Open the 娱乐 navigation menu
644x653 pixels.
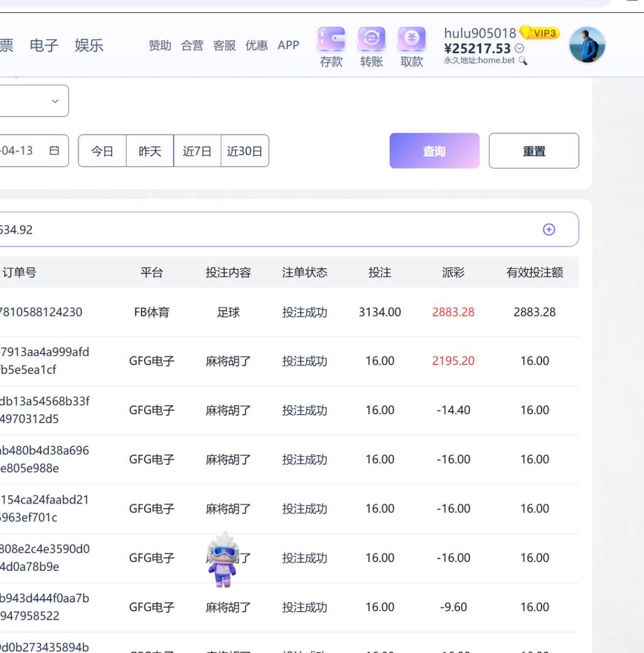pos(88,45)
